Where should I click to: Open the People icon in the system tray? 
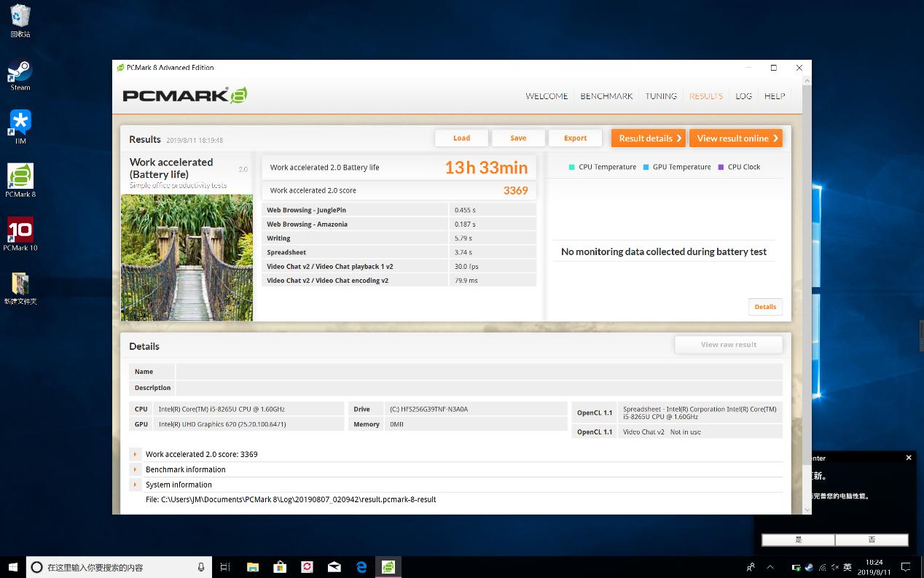pos(751,567)
